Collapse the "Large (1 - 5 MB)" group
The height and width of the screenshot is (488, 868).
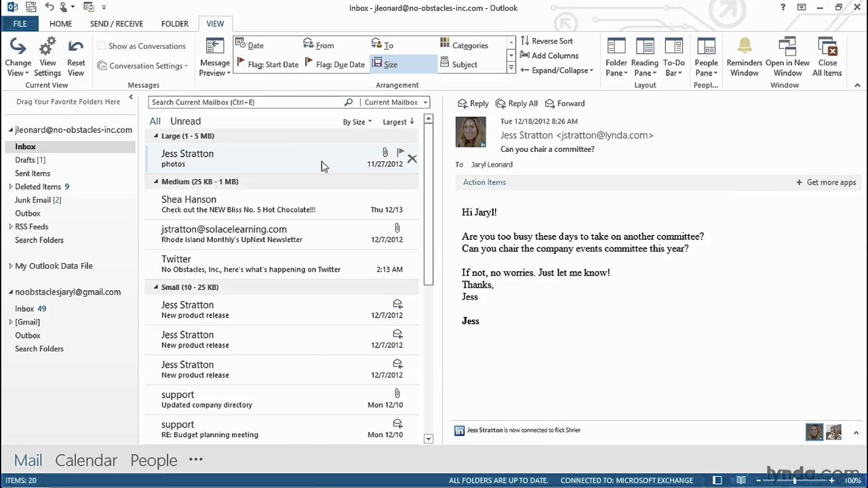pyautogui.click(x=156, y=136)
